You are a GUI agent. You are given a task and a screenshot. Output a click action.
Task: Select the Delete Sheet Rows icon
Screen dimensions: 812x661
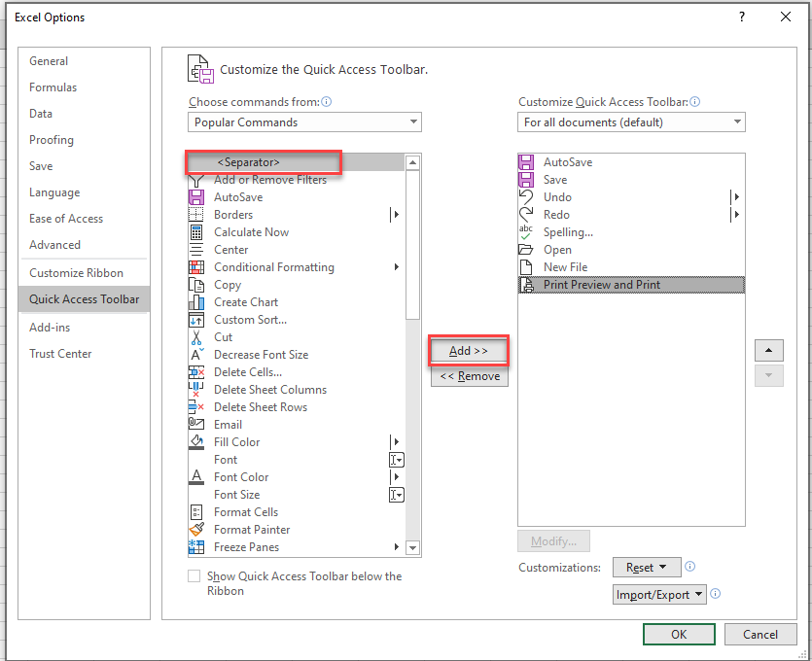196,407
